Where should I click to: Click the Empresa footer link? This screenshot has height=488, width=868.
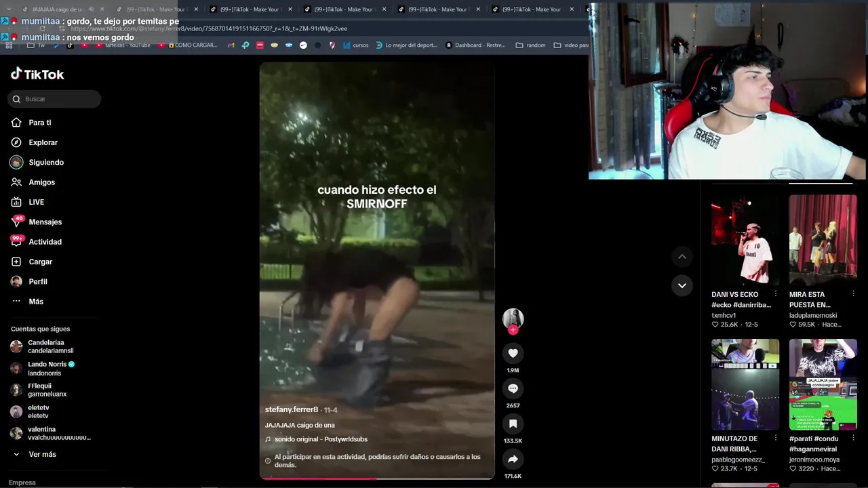tap(22, 483)
